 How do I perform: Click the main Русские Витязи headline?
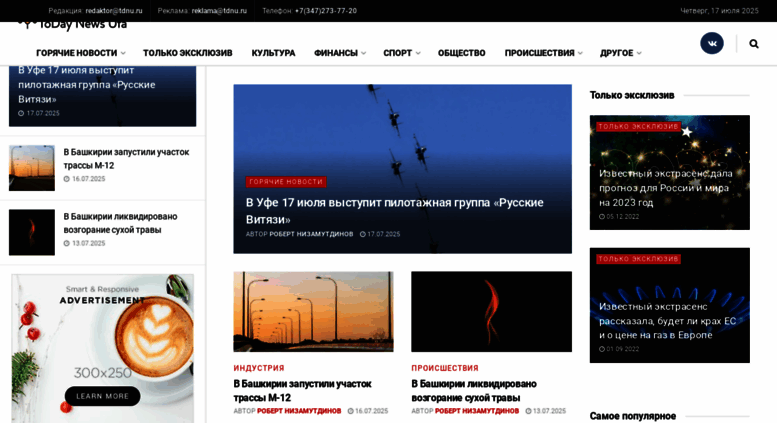[x=394, y=211]
